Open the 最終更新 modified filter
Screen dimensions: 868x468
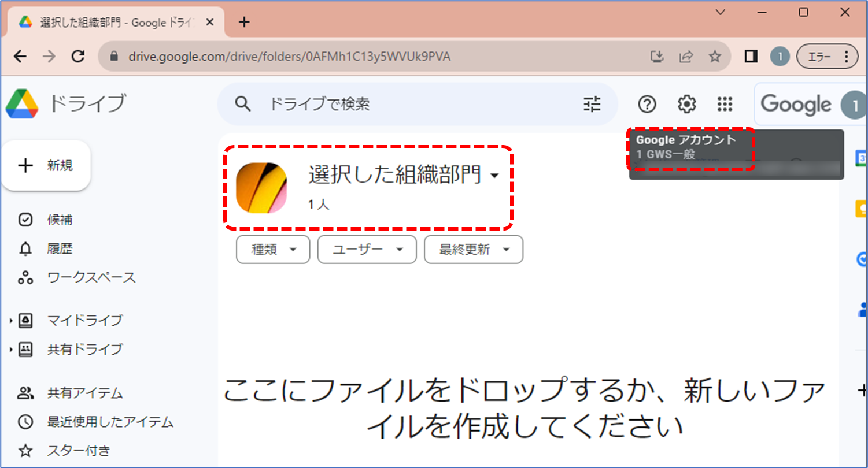point(474,250)
